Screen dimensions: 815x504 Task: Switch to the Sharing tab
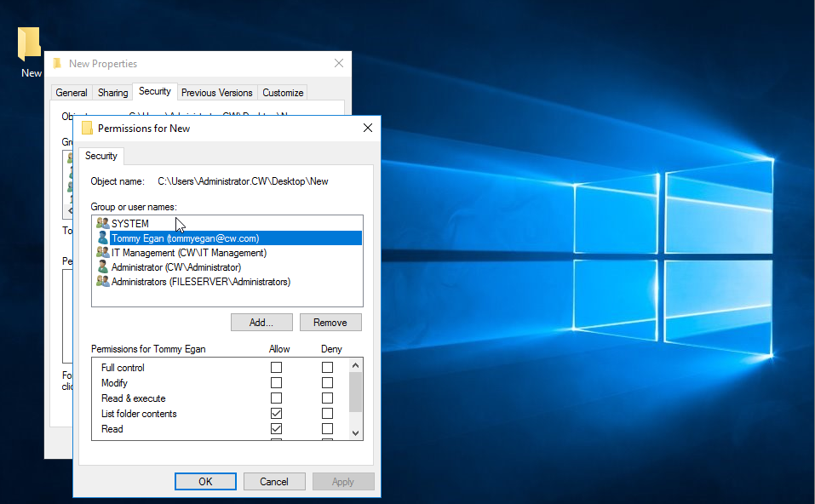click(112, 93)
